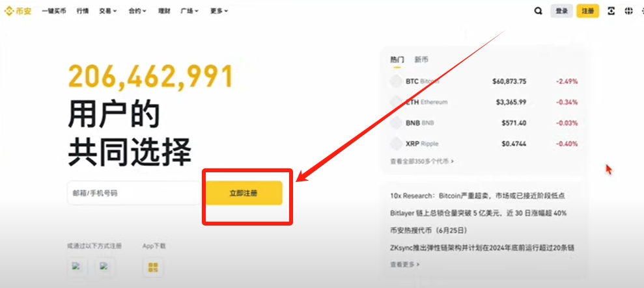
Task: Click the yellow 注册 header button
Action: pyautogui.click(x=588, y=11)
